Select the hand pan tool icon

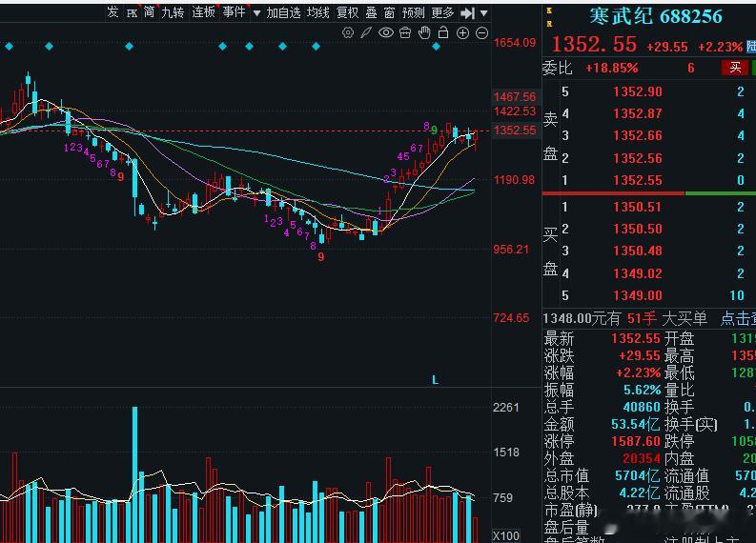click(424, 32)
